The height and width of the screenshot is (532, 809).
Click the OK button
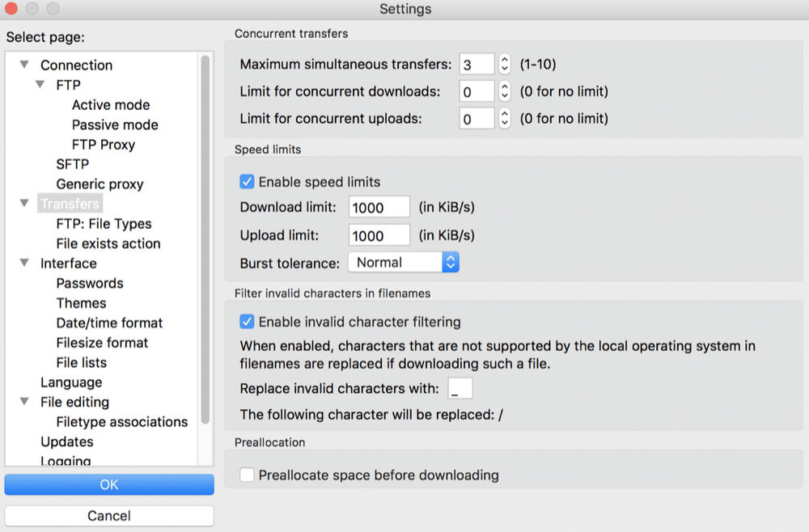coord(109,484)
